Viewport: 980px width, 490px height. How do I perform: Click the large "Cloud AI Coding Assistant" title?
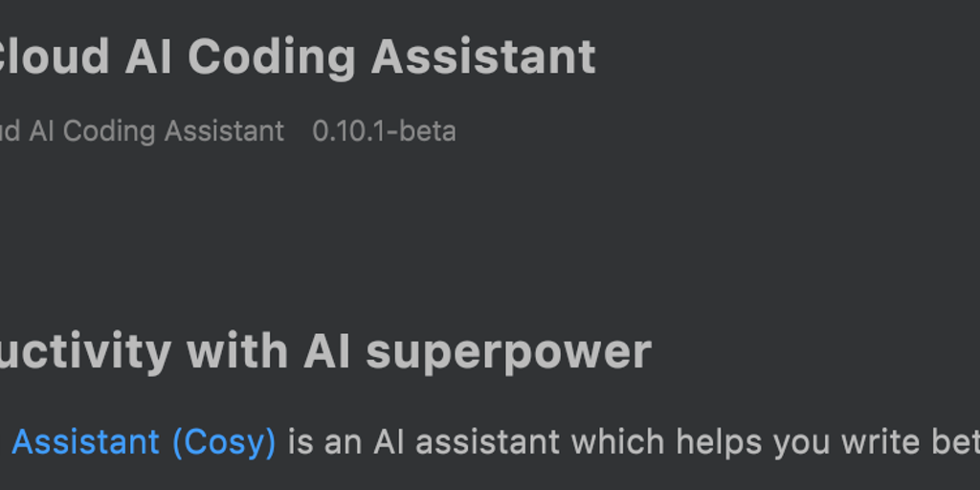click(297, 57)
